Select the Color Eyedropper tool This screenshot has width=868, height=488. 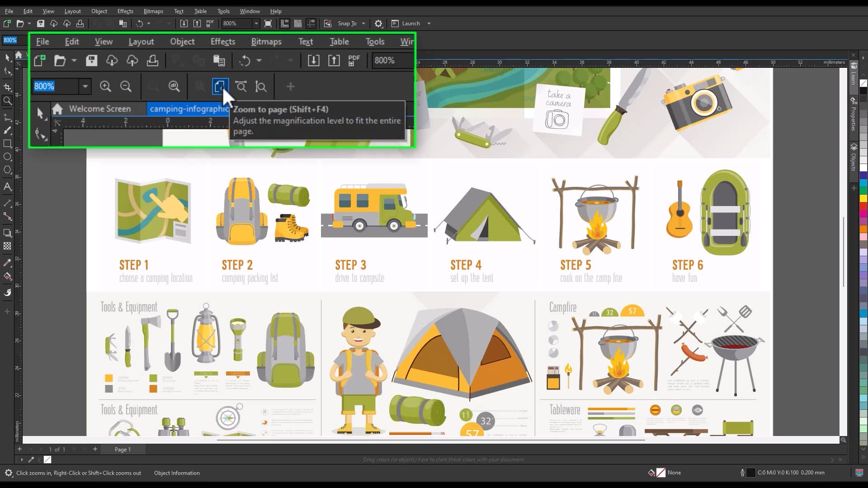click(x=7, y=263)
